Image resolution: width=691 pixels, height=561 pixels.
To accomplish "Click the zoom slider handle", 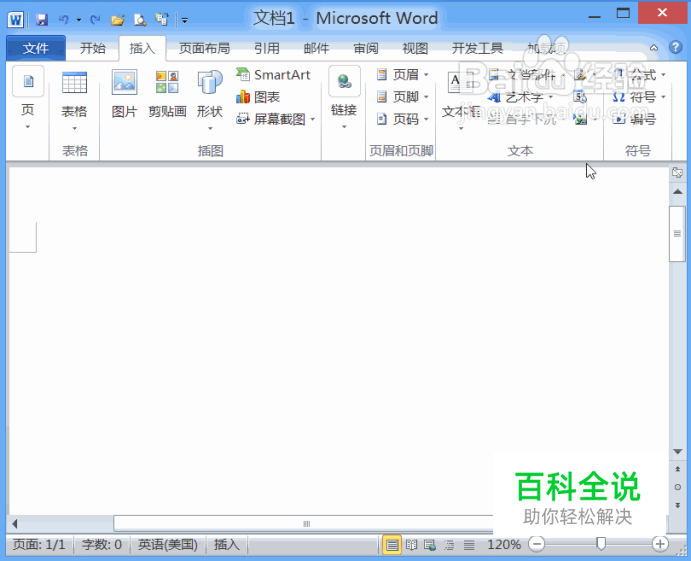I will point(601,544).
